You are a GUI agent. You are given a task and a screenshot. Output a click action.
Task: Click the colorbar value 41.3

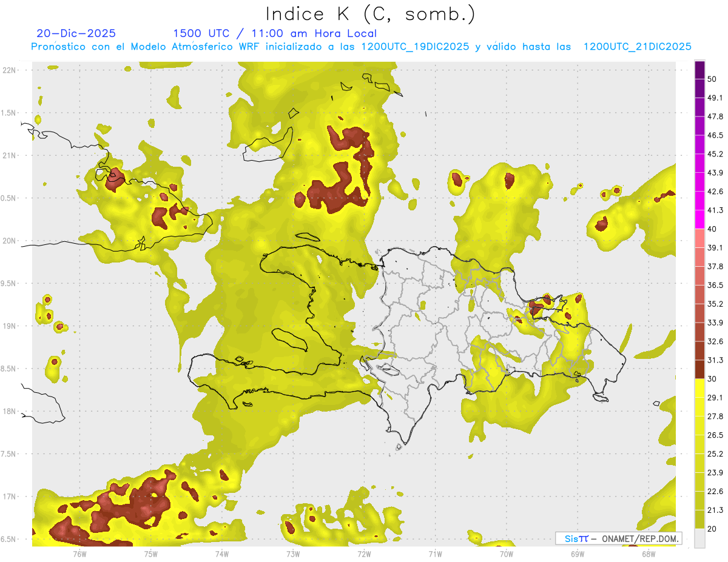pos(715,210)
